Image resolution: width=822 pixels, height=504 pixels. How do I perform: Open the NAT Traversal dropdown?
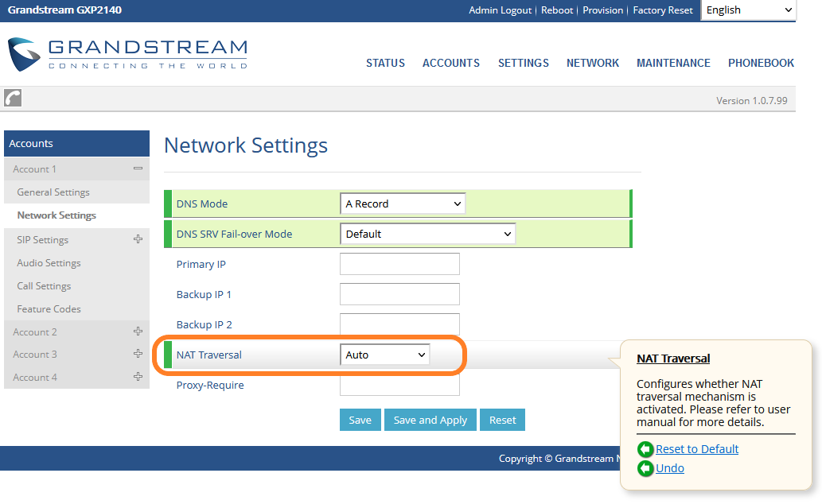point(385,355)
